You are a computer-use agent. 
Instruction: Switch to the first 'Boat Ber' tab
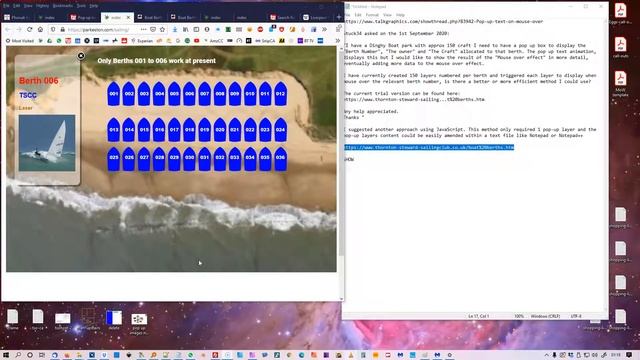150,18
